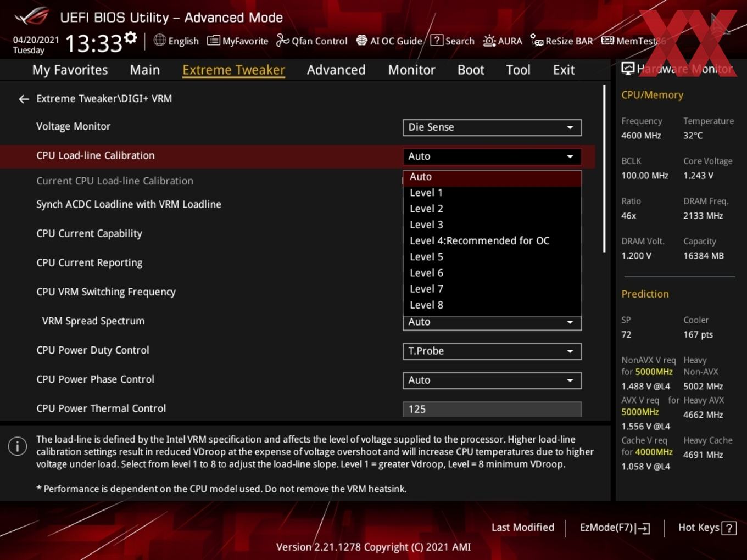
Task: Click the Hot Keys question icon
Action: pyautogui.click(x=728, y=528)
